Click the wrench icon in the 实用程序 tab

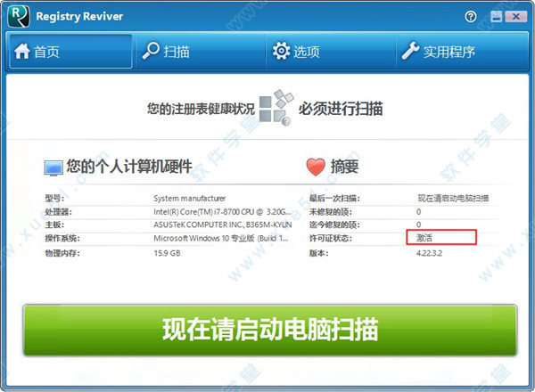click(410, 51)
